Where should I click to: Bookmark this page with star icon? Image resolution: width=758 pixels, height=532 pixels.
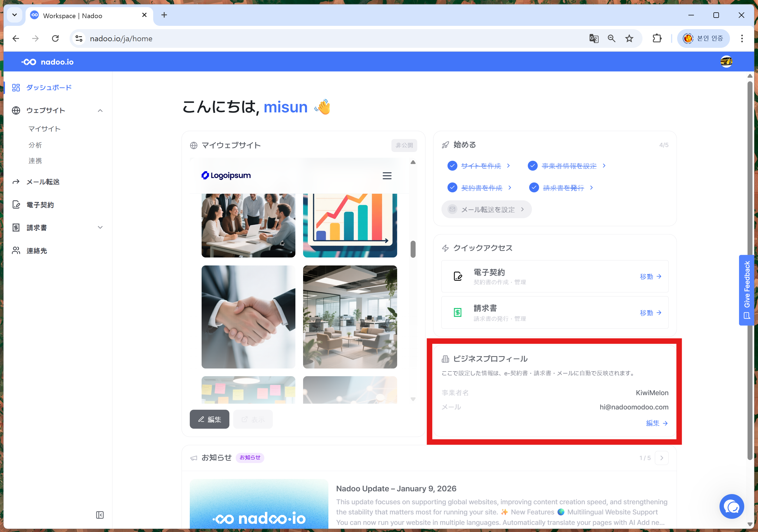pos(629,38)
